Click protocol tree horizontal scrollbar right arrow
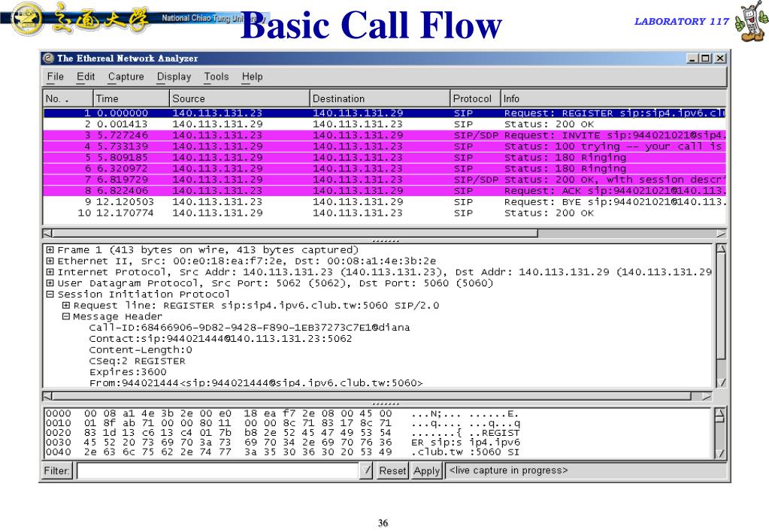 pos(706,396)
